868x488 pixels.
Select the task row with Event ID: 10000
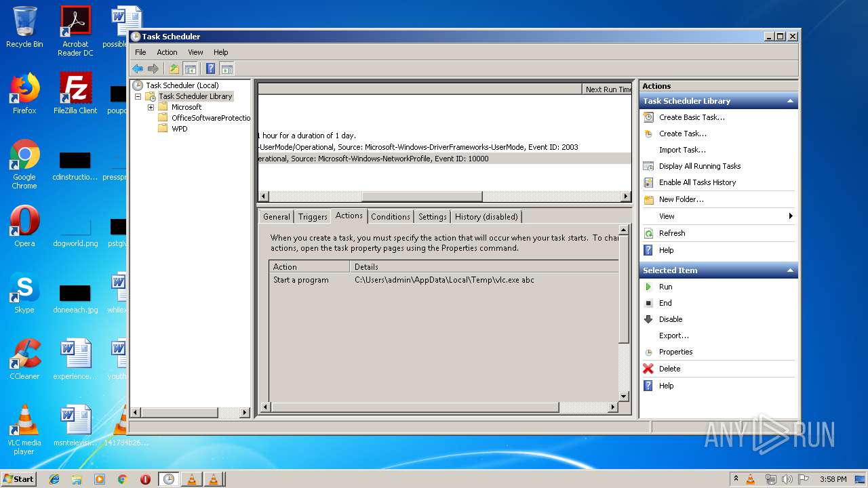[x=444, y=159]
